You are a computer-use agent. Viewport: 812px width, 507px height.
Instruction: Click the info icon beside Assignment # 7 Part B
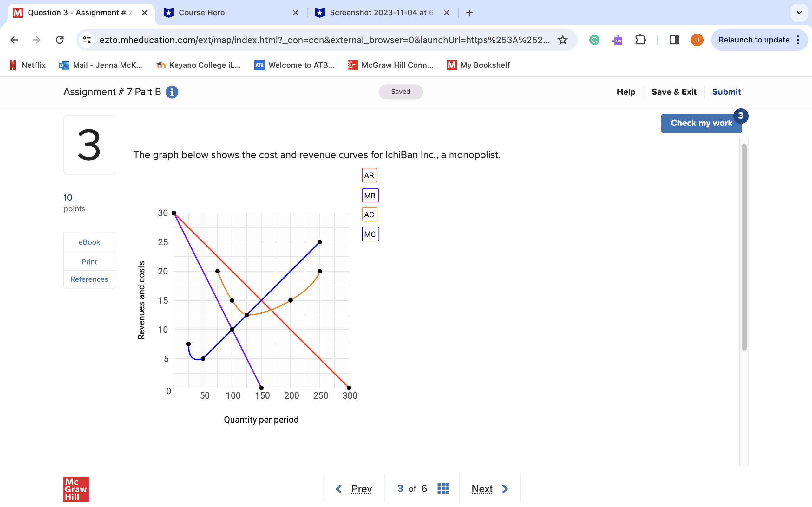tap(172, 92)
